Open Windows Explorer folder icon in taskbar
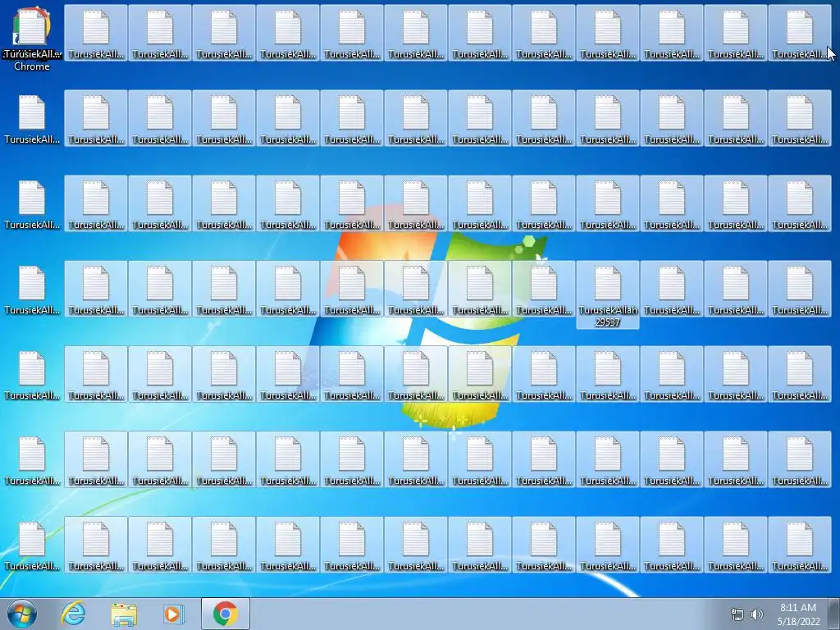Image resolution: width=840 pixels, height=630 pixels. pos(124,614)
